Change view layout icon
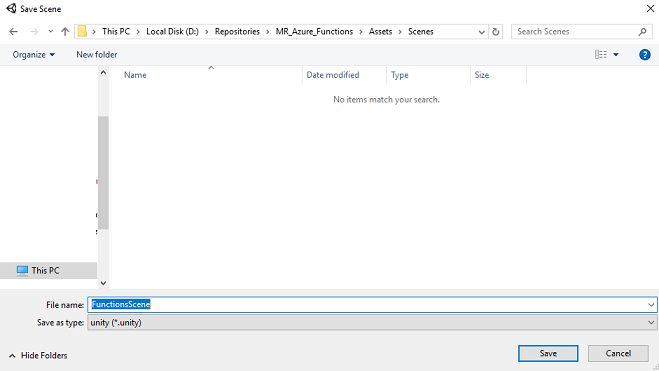 click(x=601, y=55)
